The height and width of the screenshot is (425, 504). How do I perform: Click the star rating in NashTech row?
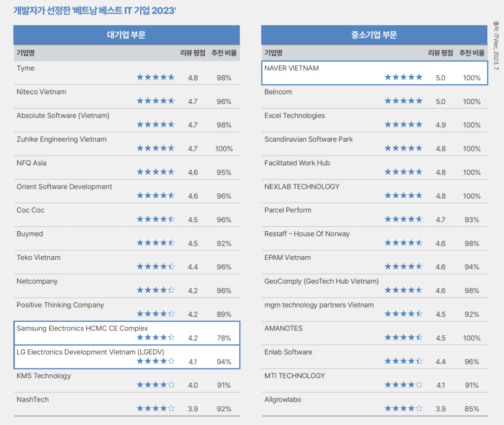pyautogui.click(x=156, y=408)
